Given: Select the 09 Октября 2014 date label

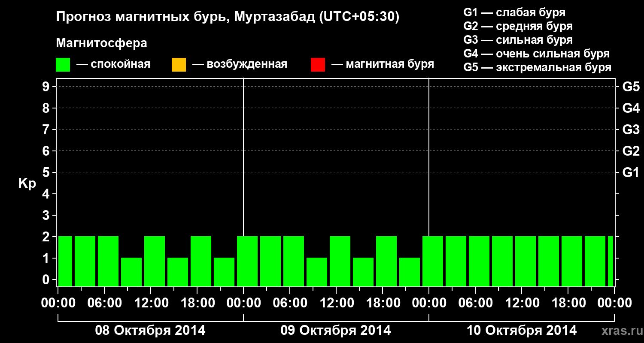Looking at the screenshot, I should click(336, 331).
